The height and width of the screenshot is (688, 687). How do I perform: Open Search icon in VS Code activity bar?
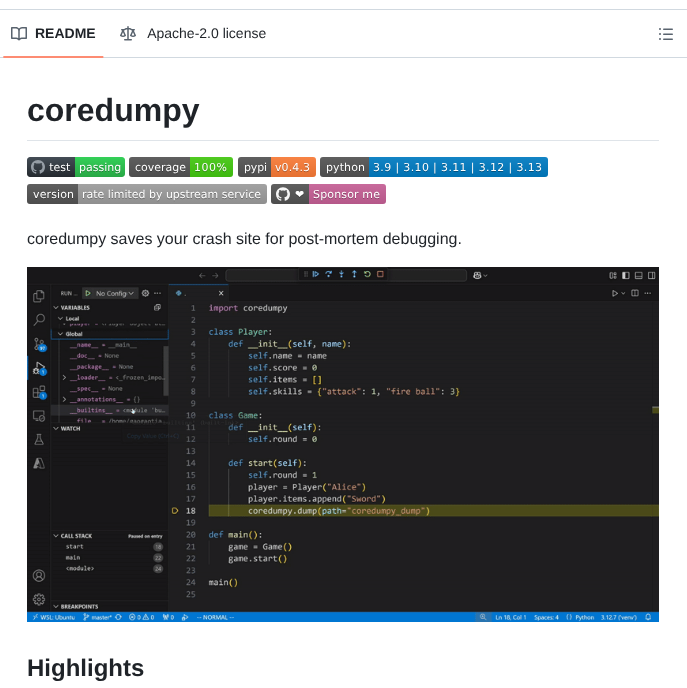pyautogui.click(x=39, y=320)
